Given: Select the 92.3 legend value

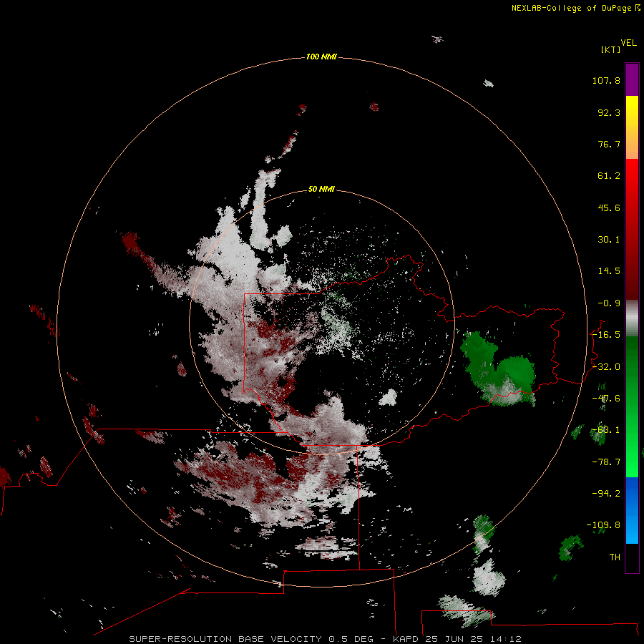Looking at the screenshot, I should [609, 112].
